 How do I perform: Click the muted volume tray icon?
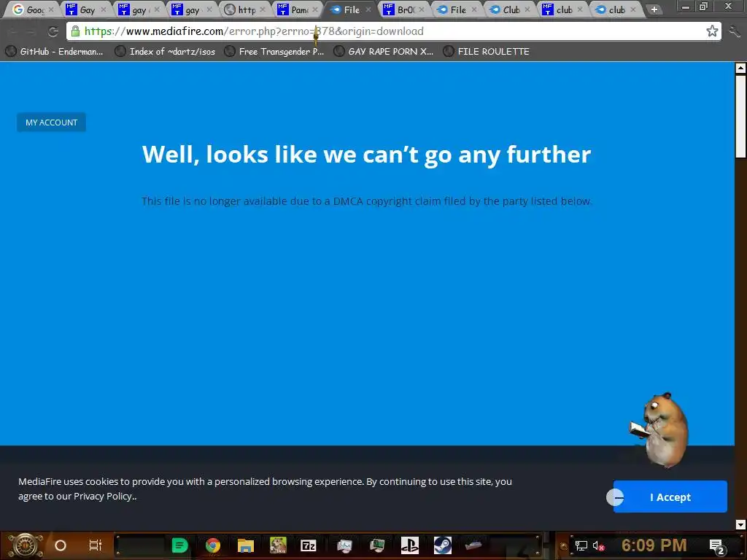pos(598,545)
